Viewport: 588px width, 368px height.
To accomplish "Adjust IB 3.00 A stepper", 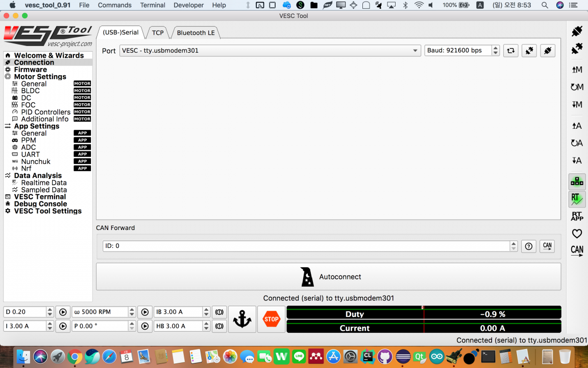I will 206,312.
